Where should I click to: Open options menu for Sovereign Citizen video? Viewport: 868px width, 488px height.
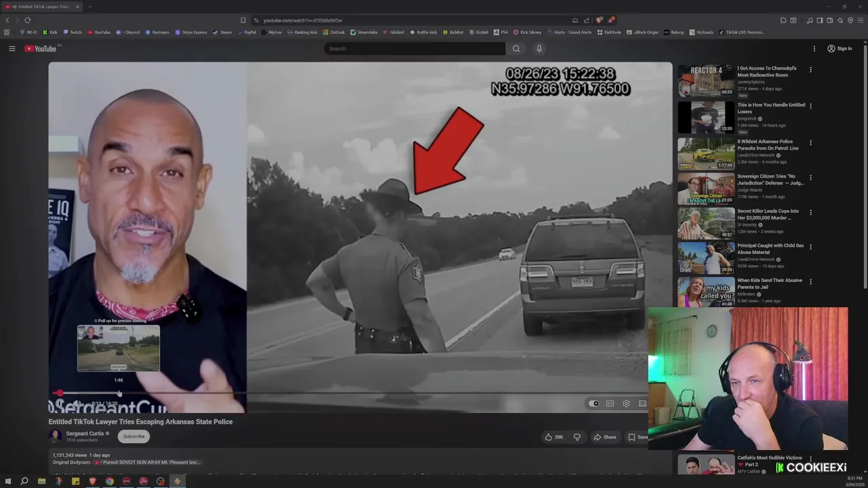click(810, 178)
